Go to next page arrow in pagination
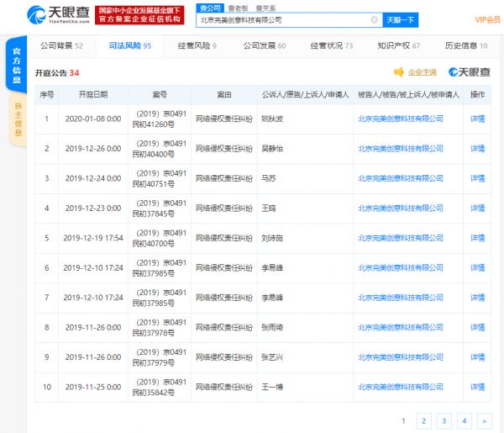This screenshot has width=504, height=433. point(484,420)
